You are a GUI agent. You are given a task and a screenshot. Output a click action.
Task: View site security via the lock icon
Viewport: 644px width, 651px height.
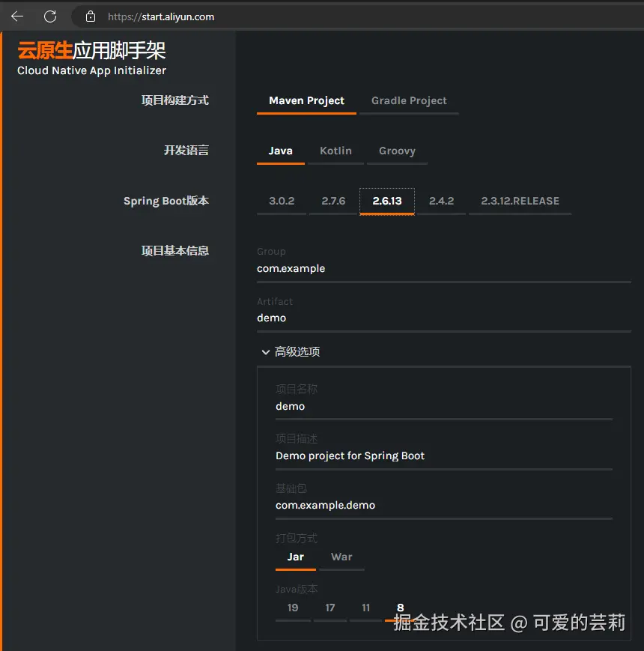[91, 16]
